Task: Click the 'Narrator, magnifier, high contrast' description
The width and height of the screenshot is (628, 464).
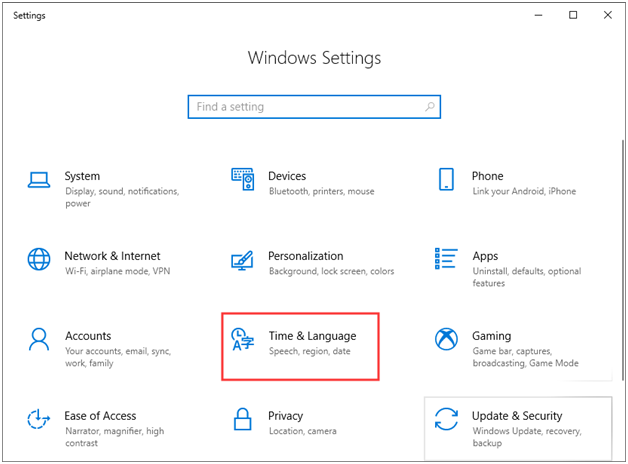Action: coord(115,437)
